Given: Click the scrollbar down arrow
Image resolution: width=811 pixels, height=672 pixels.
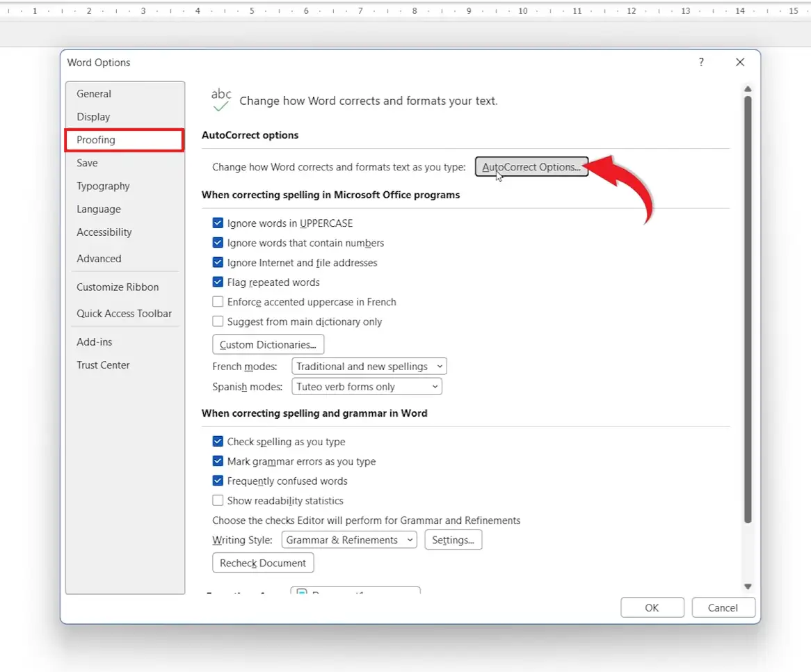Looking at the screenshot, I should click(748, 586).
